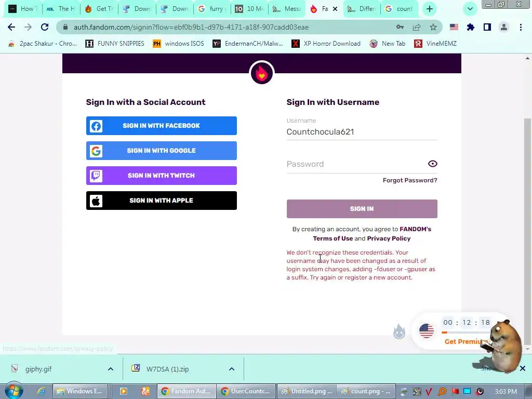Switch to the 'furry' Google tab

click(212, 9)
